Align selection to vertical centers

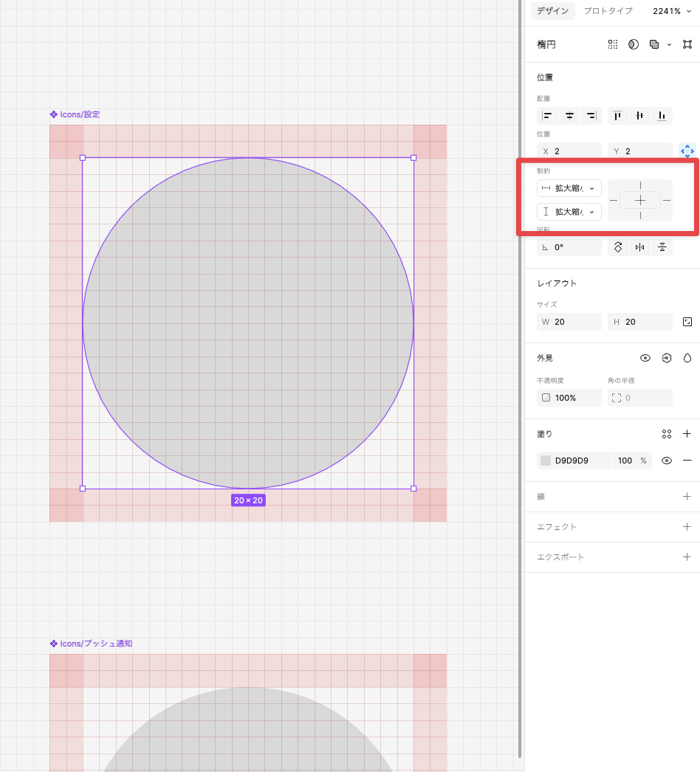[x=639, y=115]
